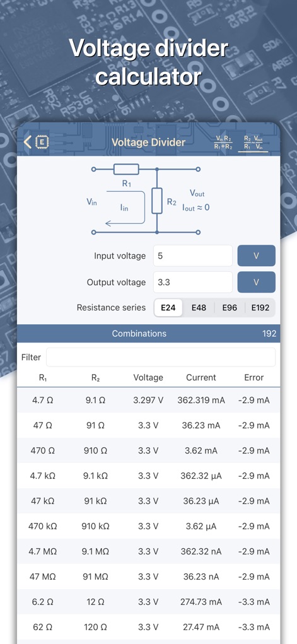Image resolution: width=297 pixels, height=644 pixels.
Task: Switch to R2/R1 ratio formula mode
Action: click(253, 143)
